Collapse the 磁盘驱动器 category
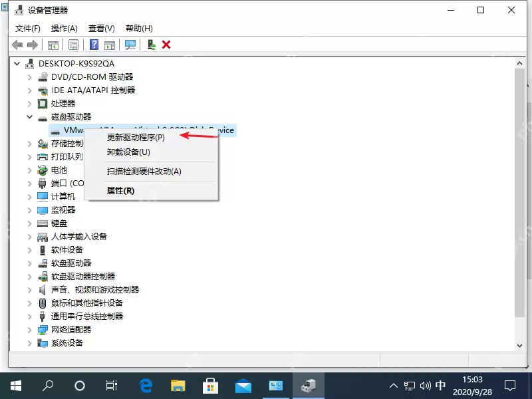The height and width of the screenshot is (399, 532). click(x=29, y=116)
